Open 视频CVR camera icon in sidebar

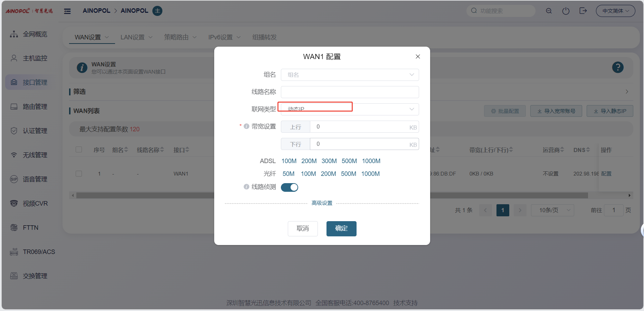[14, 204]
